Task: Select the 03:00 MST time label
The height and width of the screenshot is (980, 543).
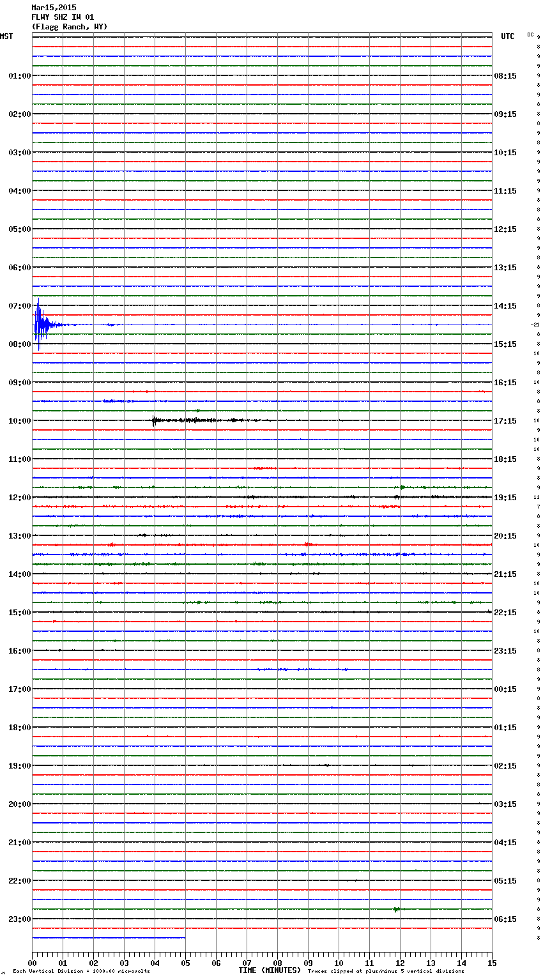Action: coord(19,153)
